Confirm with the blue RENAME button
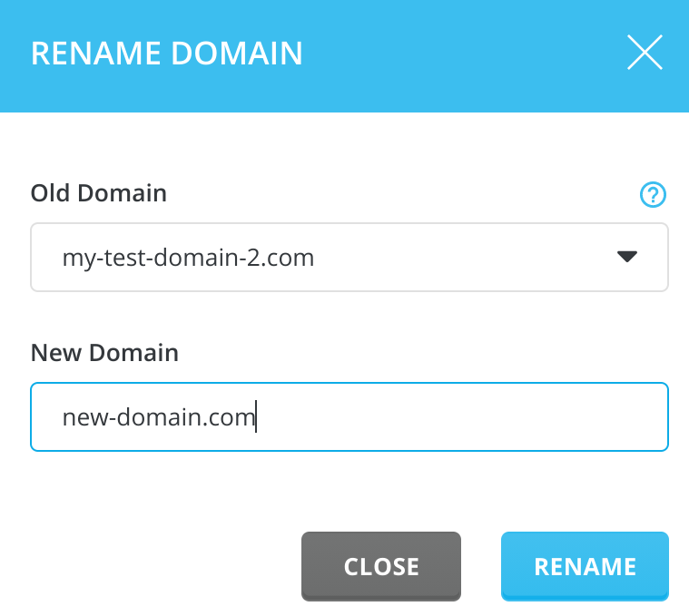The width and height of the screenshot is (689, 616). pyautogui.click(x=585, y=566)
